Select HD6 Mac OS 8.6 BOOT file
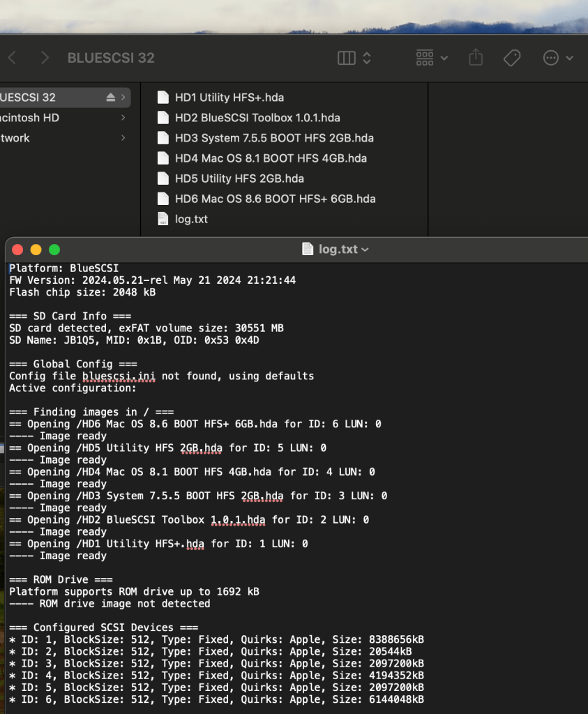This screenshot has height=714, width=588. pos(275,199)
